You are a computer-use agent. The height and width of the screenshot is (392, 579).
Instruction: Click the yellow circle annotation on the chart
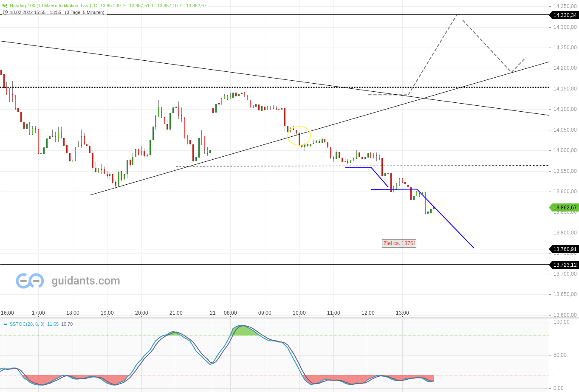[299, 135]
